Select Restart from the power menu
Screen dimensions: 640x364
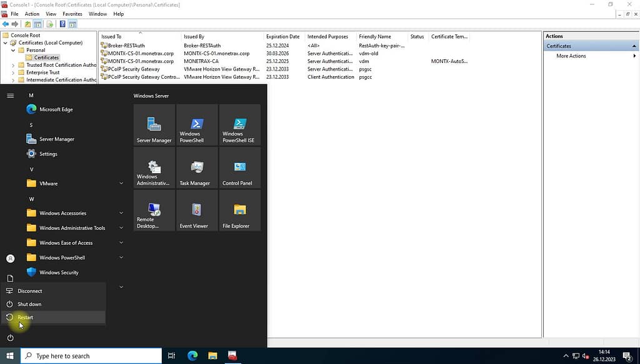(26, 317)
